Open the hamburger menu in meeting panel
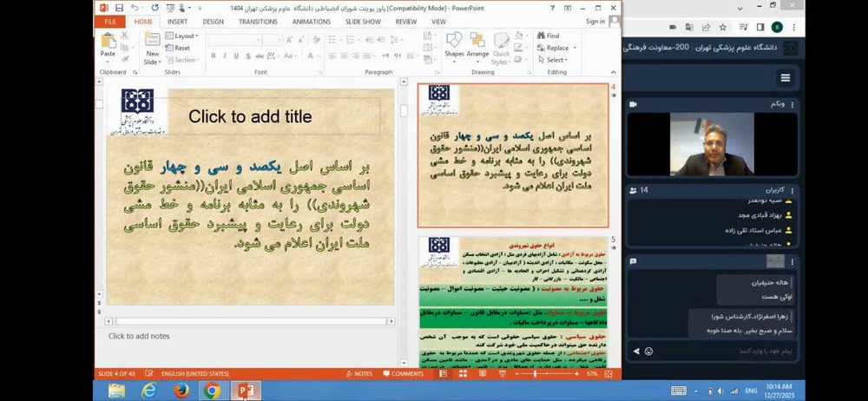868x401 pixels. tap(785, 78)
